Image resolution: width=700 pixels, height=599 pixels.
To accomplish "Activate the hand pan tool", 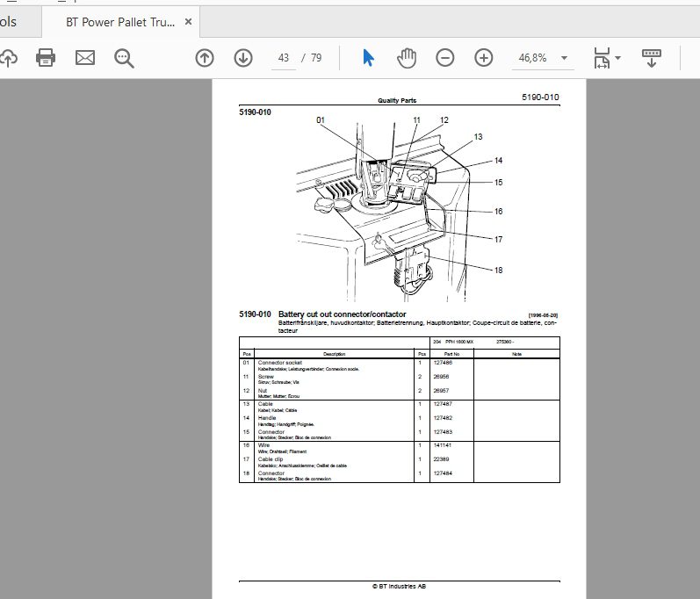I will coord(407,58).
